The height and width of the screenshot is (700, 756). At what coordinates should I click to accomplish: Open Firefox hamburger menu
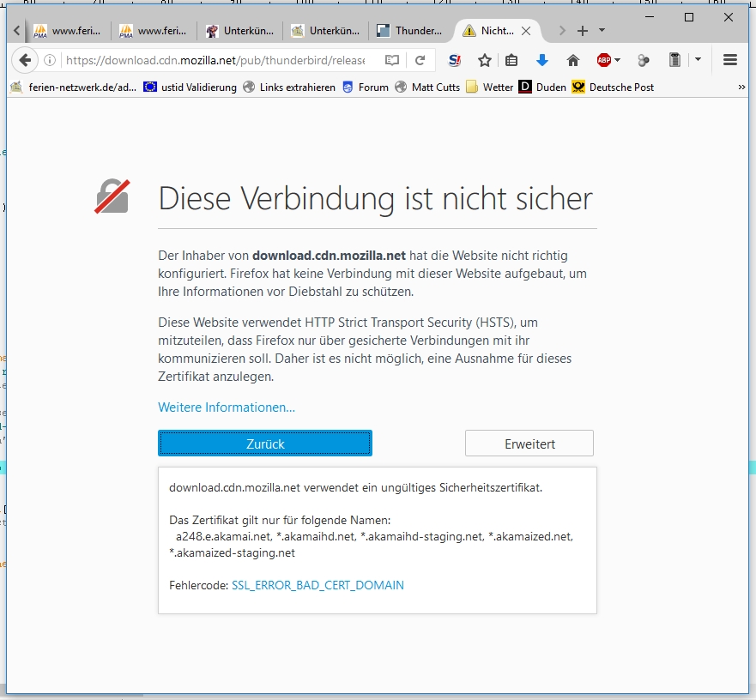(730, 60)
